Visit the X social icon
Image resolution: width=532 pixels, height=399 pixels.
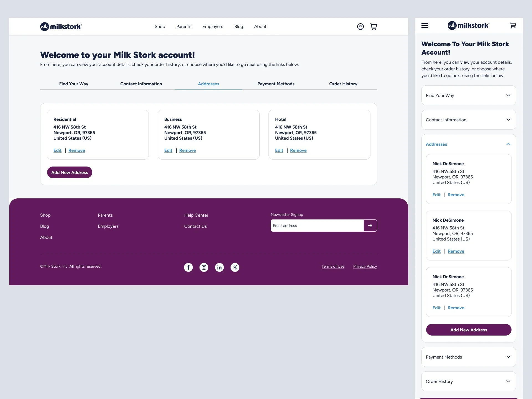[x=235, y=267]
